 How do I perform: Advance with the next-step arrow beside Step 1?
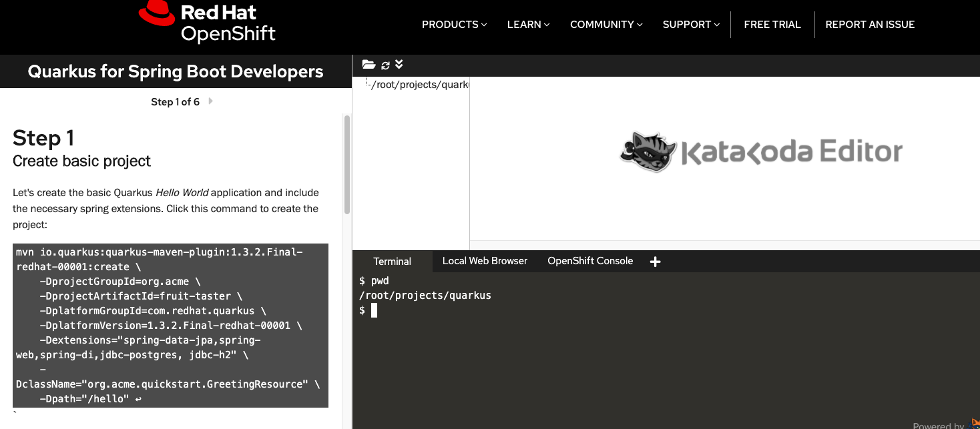coord(210,101)
